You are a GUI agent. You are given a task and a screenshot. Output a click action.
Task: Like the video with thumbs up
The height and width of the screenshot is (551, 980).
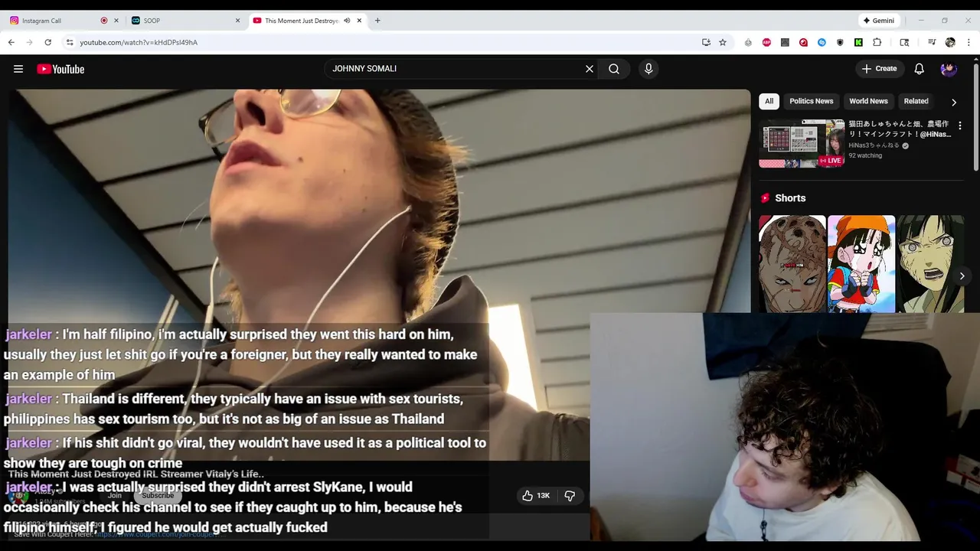tap(536, 496)
